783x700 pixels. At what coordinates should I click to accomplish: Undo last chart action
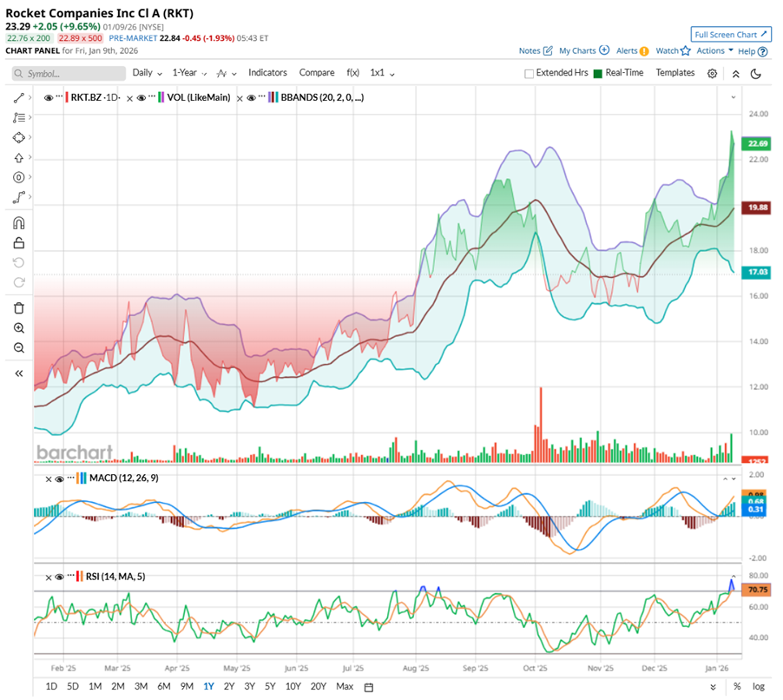click(18, 263)
